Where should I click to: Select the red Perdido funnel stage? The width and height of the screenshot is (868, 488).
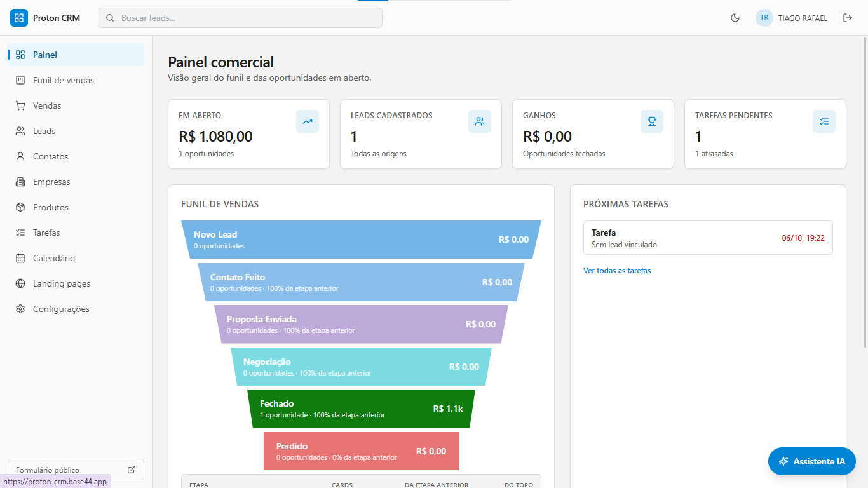coord(361,451)
